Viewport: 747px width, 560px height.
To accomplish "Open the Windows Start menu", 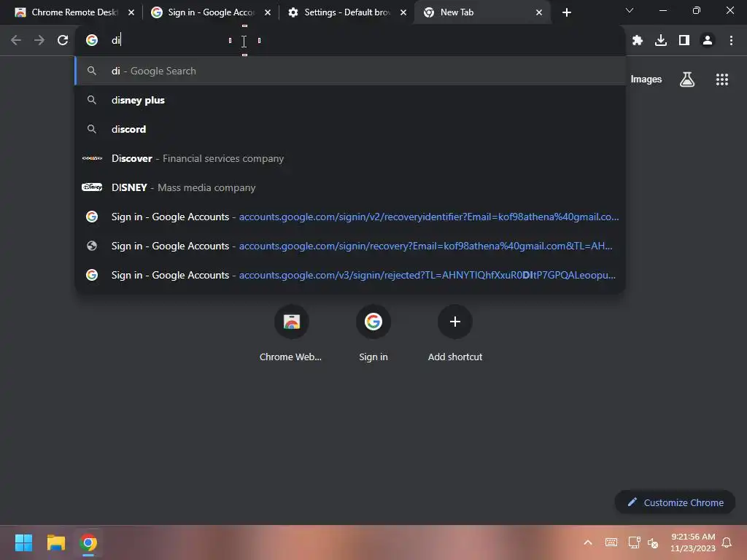I will pyautogui.click(x=23, y=542).
